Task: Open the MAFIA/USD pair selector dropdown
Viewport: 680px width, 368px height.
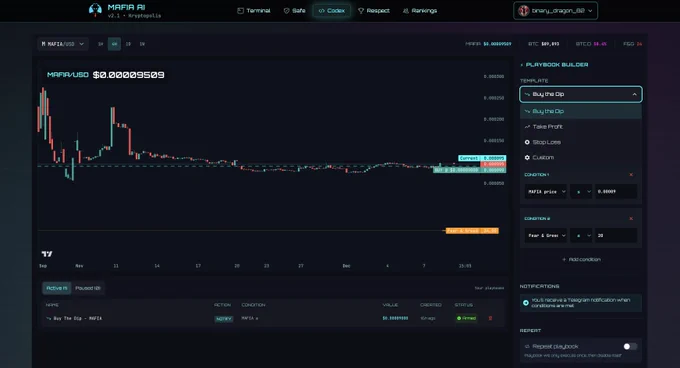Action: coord(63,44)
